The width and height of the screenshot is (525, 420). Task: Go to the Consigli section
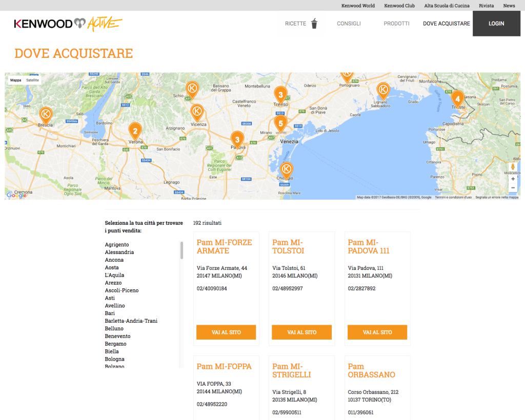pyautogui.click(x=349, y=24)
